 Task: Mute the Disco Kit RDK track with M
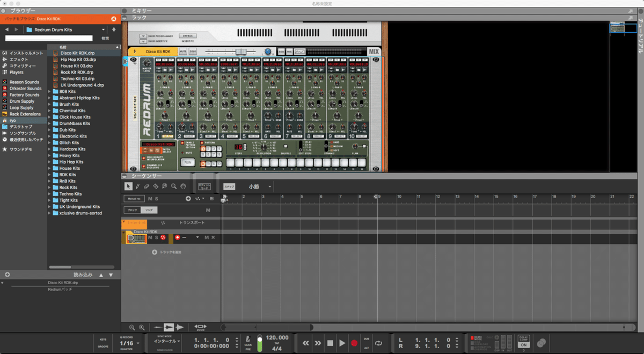tap(150, 237)
